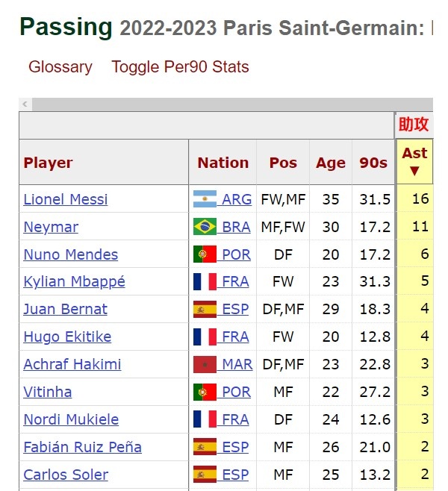Click France flag in Kylian Mbappé row
Image resolution: width=448 pixels, height=491 pixels.
(x=205, y=281)
